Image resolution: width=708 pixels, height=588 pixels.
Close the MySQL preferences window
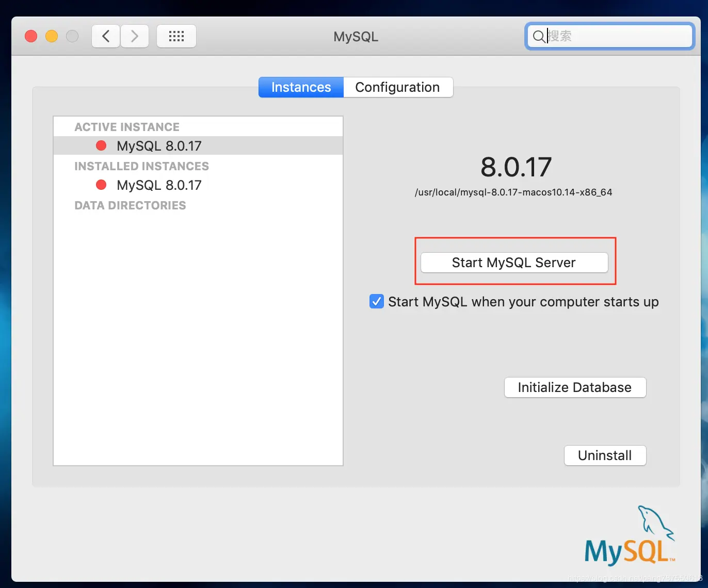(x=31, y=36)
